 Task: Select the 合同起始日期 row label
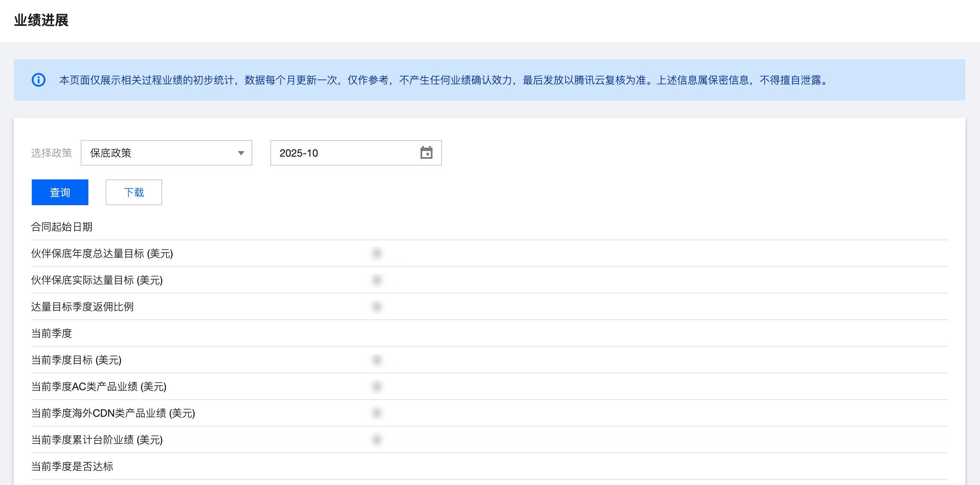pyautogui.click(x=62, y=227)
